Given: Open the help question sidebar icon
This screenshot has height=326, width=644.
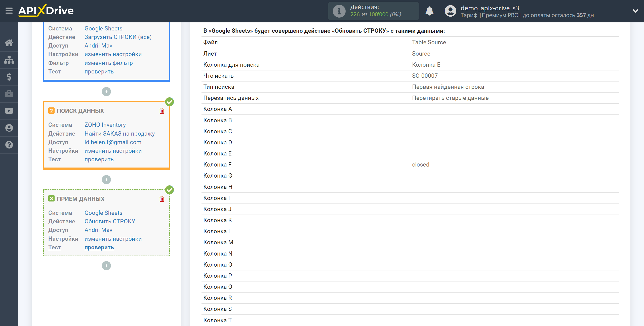Looking at the screenshot, I should coord(9,145).
